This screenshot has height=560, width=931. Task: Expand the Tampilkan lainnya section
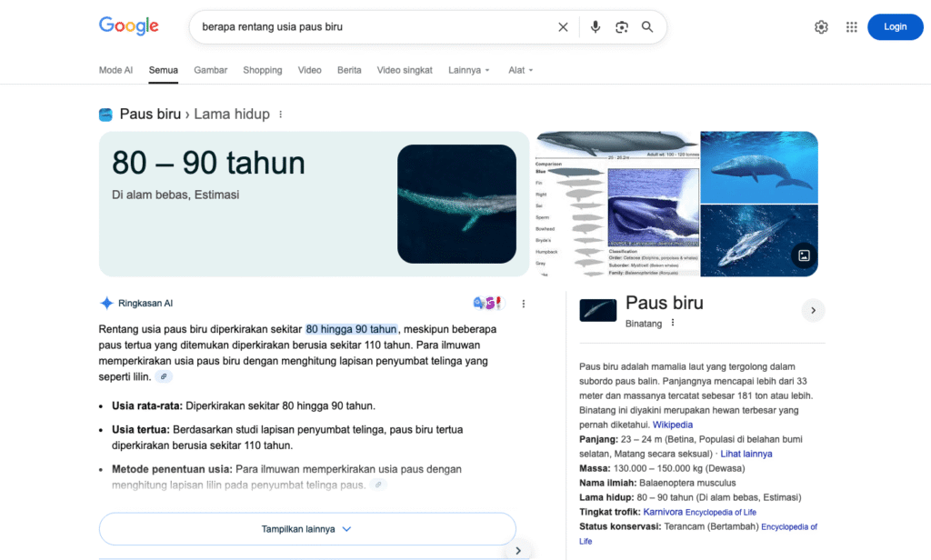coord(307,528)
